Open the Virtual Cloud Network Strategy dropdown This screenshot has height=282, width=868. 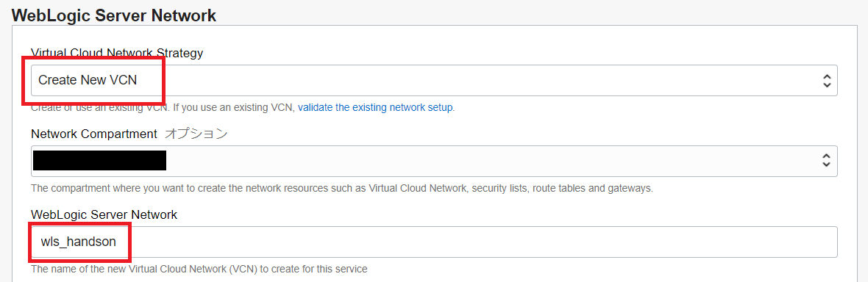(434, 80)
